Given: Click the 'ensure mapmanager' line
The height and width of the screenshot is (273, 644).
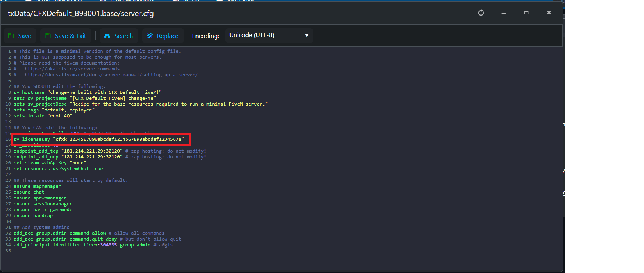Looking at the screenshot, I should tap(38, 186).
